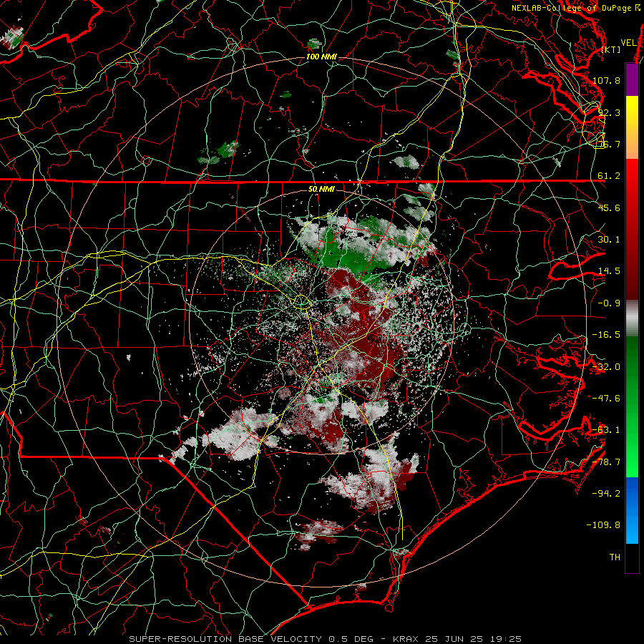Click the Super-Resolution Base Velocity caption
644x644 pixels.
coord(326,639)
